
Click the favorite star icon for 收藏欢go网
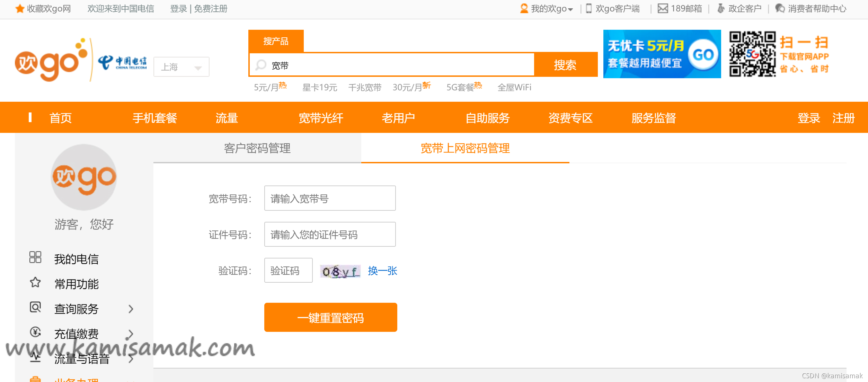coord(20,8)
